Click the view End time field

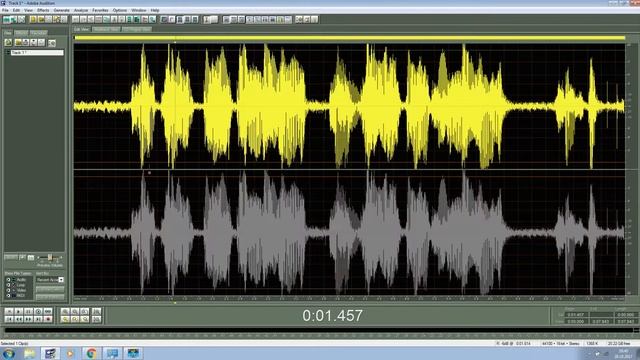[x=601, y=321]
